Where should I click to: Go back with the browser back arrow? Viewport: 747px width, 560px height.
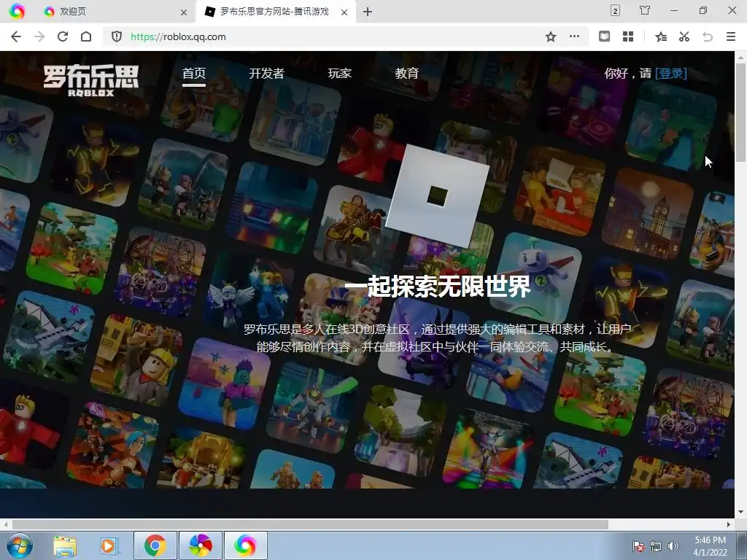(16, 36)
